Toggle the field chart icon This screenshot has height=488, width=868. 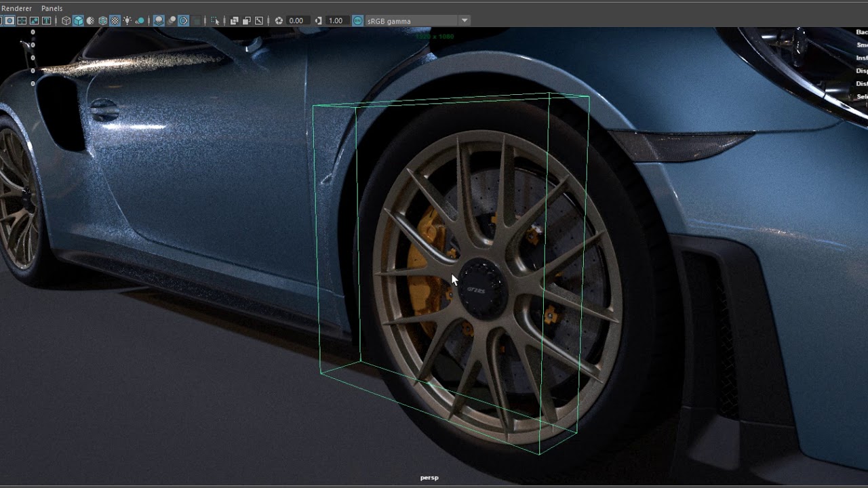coord(22,21)
